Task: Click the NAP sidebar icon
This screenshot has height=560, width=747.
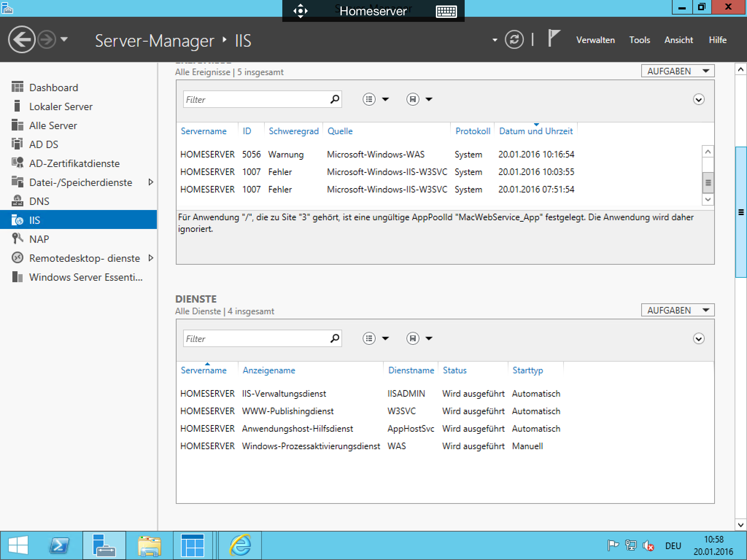Action: coord(17,238)
